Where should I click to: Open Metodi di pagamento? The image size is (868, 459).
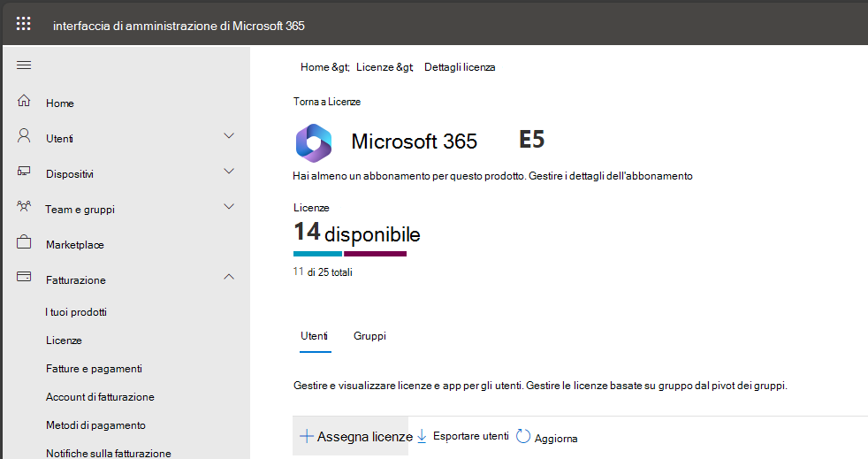95,425
